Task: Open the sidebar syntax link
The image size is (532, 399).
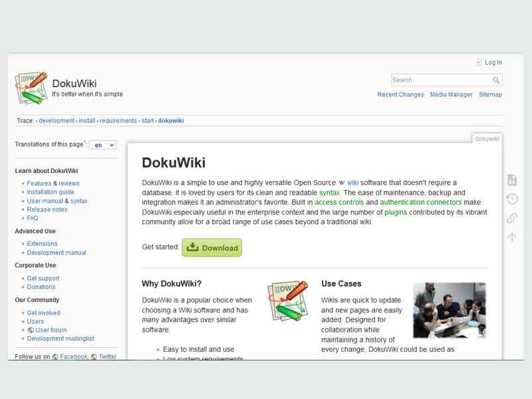Action: coord(78,201)
